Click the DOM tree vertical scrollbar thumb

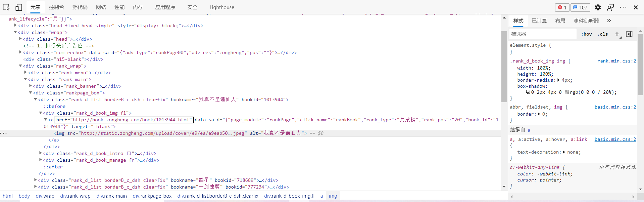[x=504, y=67]
